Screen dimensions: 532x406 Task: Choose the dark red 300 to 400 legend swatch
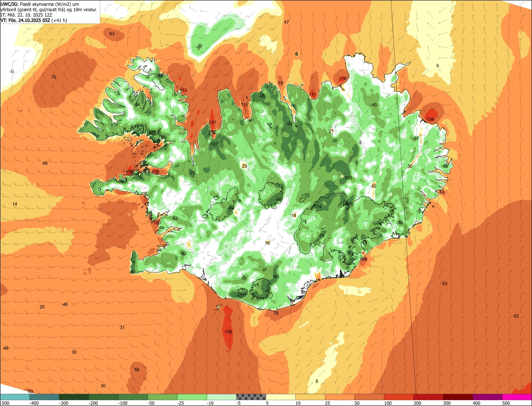(x=458, y=397)
